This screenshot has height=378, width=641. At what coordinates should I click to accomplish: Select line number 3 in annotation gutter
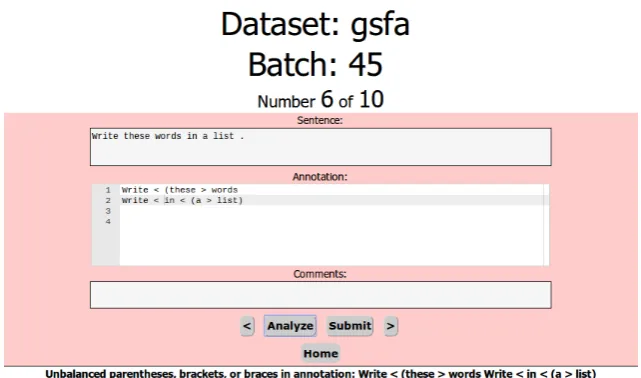tap(108, 211)
